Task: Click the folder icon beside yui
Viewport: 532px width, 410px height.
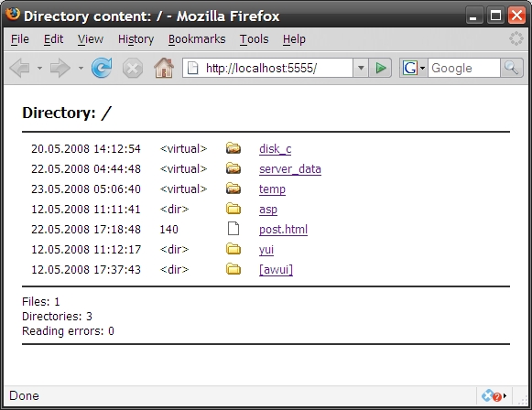Action: click(233, 249)
